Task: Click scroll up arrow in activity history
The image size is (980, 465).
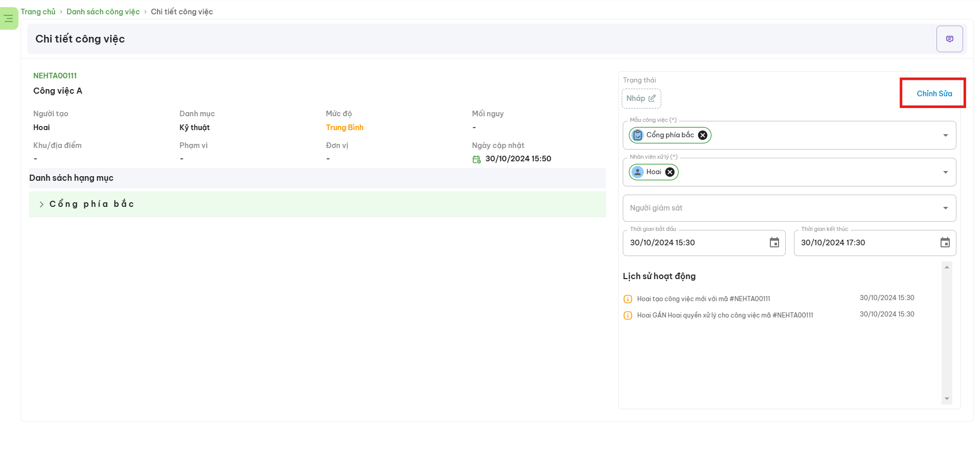Action: click(947, 267)
